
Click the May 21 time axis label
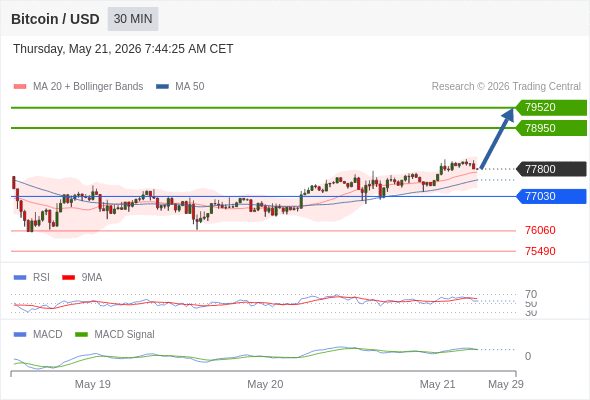pyautogui.click(x=437, y=384)
